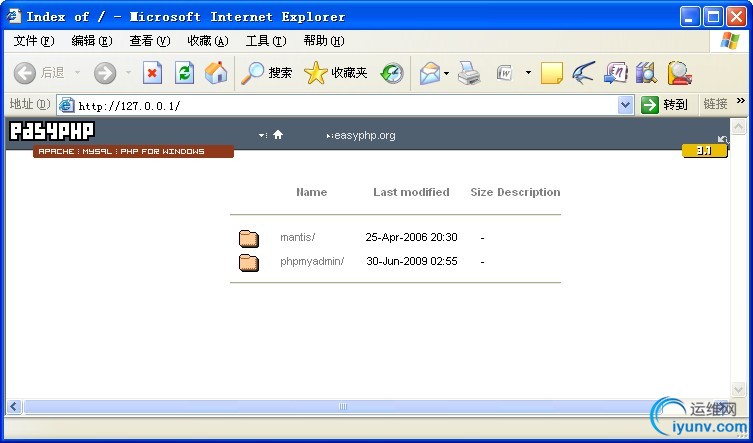
Task: Open the phpmyadmin/ directory link
Action: [312, 261]
